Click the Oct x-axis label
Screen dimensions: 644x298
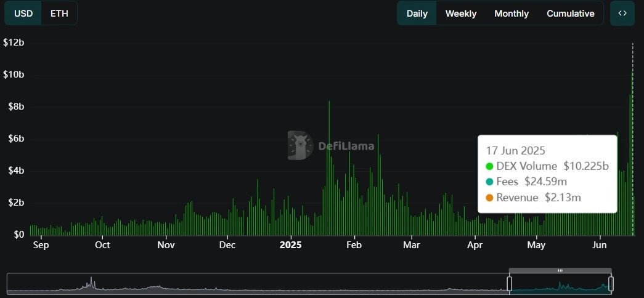(102, 245)
